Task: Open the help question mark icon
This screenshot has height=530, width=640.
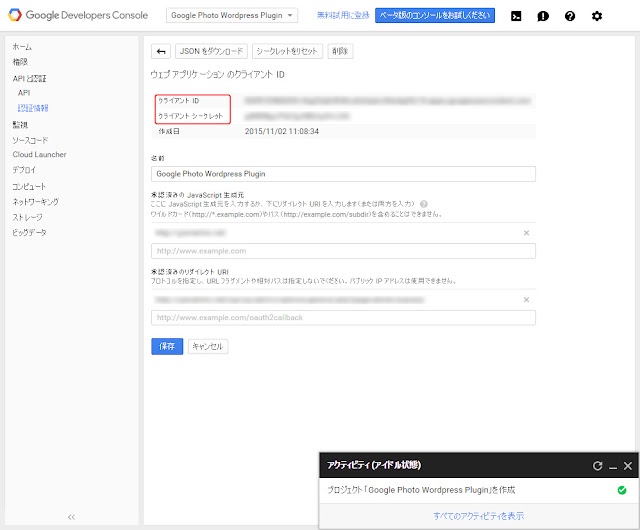Action: pyautogui.click(x=570, y=16)
